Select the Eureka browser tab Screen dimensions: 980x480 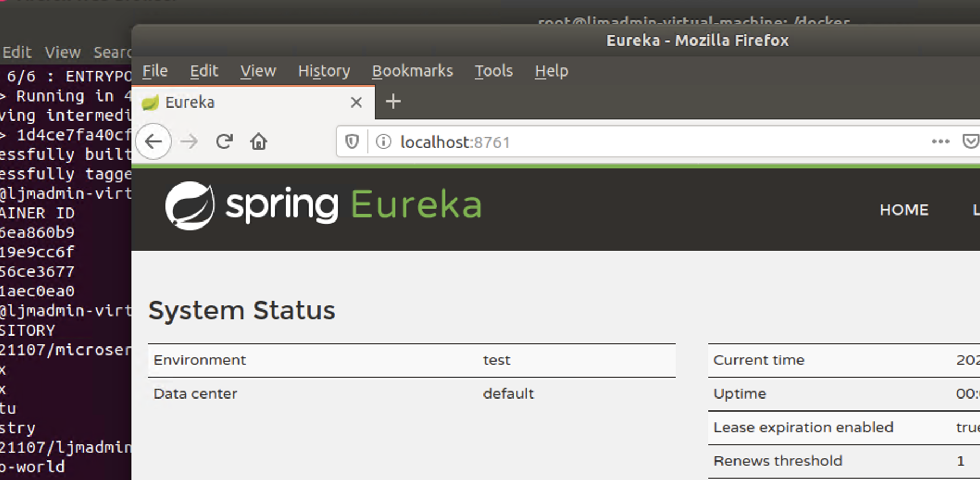(253, 103)
